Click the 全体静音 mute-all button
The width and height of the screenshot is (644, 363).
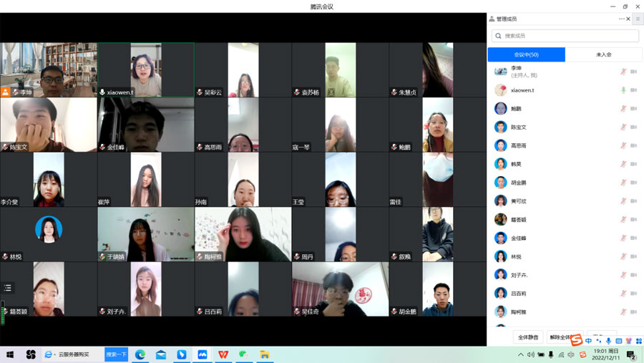click(528, 337)
